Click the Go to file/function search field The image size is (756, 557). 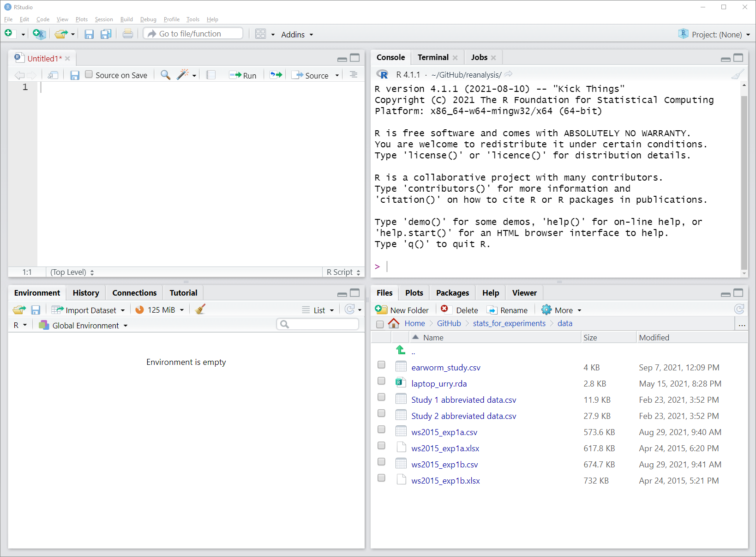tap(193, 34)
